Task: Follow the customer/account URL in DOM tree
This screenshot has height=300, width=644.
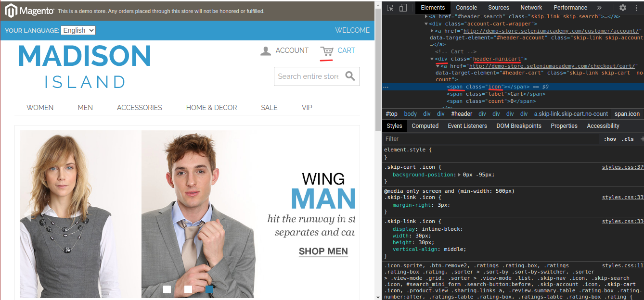Action: (550, 31)
